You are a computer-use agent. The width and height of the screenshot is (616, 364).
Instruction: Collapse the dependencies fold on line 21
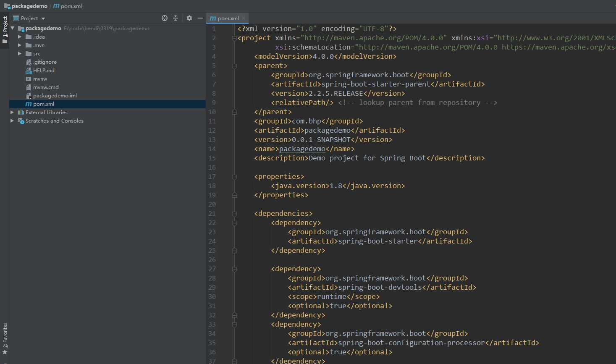tap(234, 214)
